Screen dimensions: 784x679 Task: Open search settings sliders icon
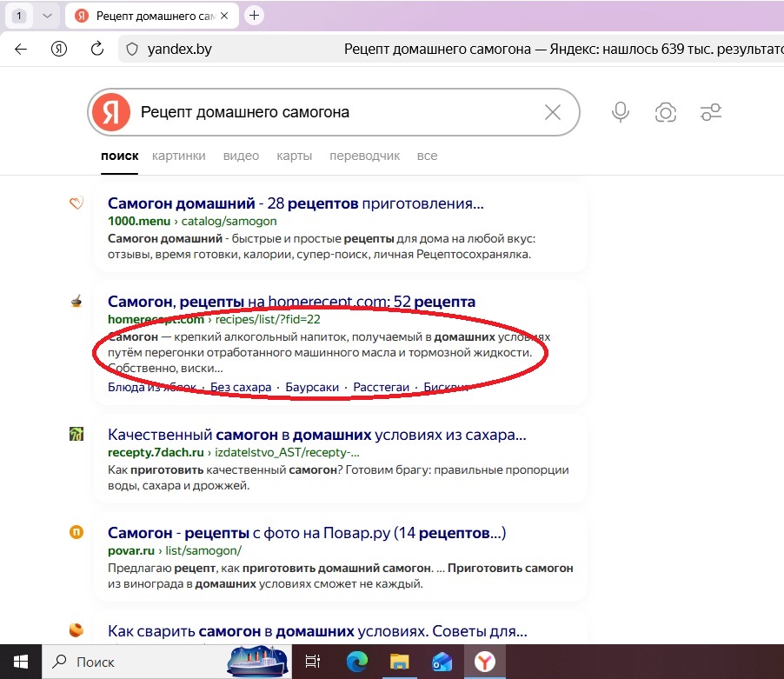click(711, 112)
